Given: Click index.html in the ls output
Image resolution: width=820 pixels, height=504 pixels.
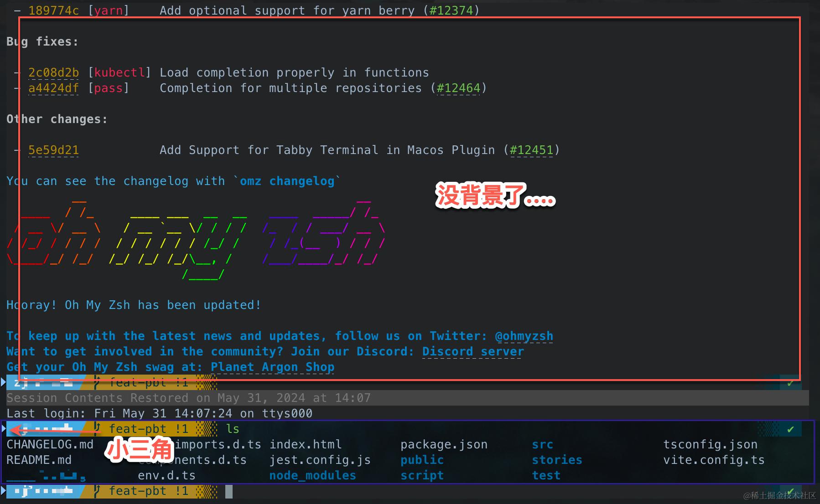Looking at the screenshot, I should [x=305, y=444].
